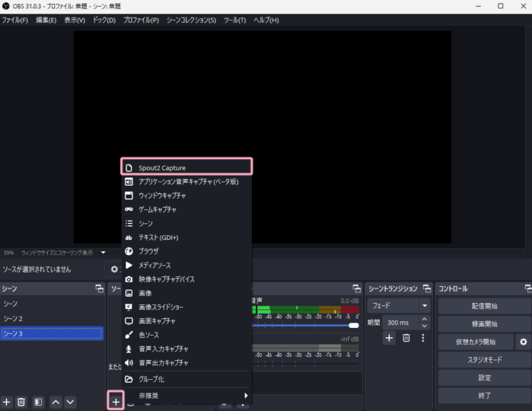Open the 表示(V) menu
The height and width of the screenshot is (411, 532).
pyautogui.click(x=75, y=20)
